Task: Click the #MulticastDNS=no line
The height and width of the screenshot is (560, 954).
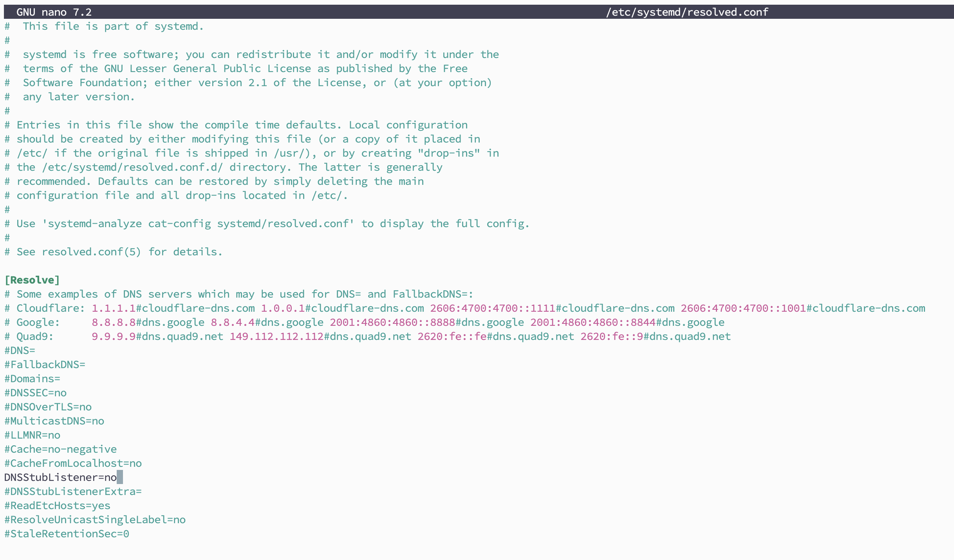Action: click(x=54, y=421)
